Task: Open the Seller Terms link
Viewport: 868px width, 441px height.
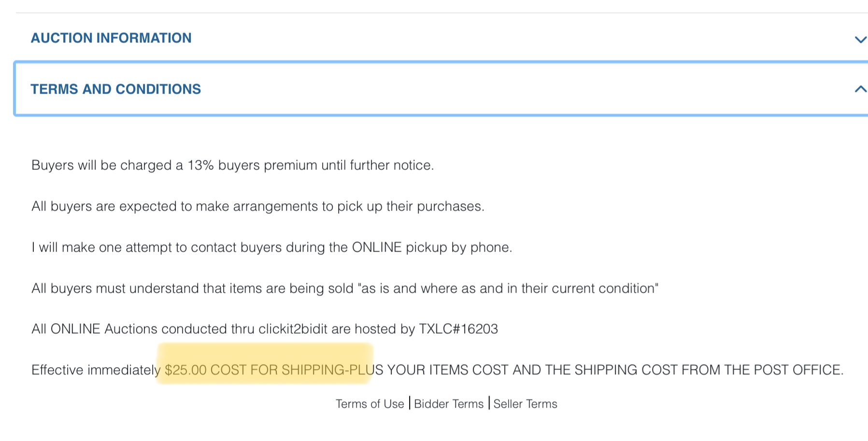Action: [525, 404]
